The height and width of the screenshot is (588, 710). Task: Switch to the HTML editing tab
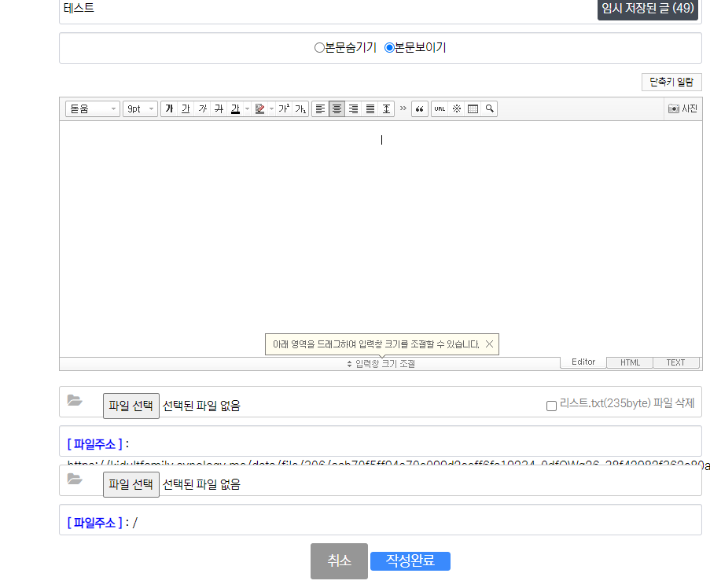[x=630, y=362]
